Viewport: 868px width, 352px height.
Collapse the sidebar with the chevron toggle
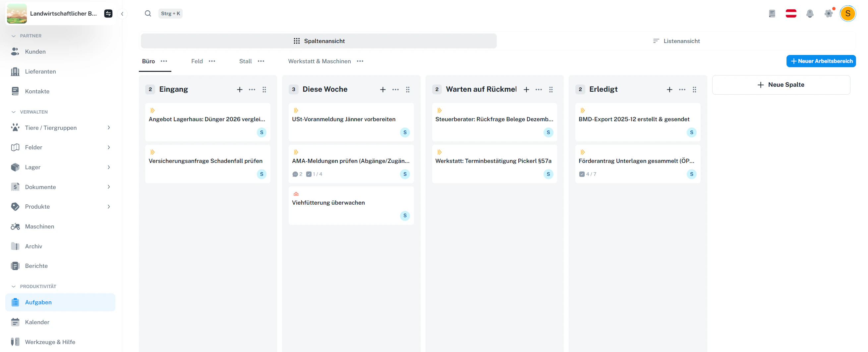(122, 14)
